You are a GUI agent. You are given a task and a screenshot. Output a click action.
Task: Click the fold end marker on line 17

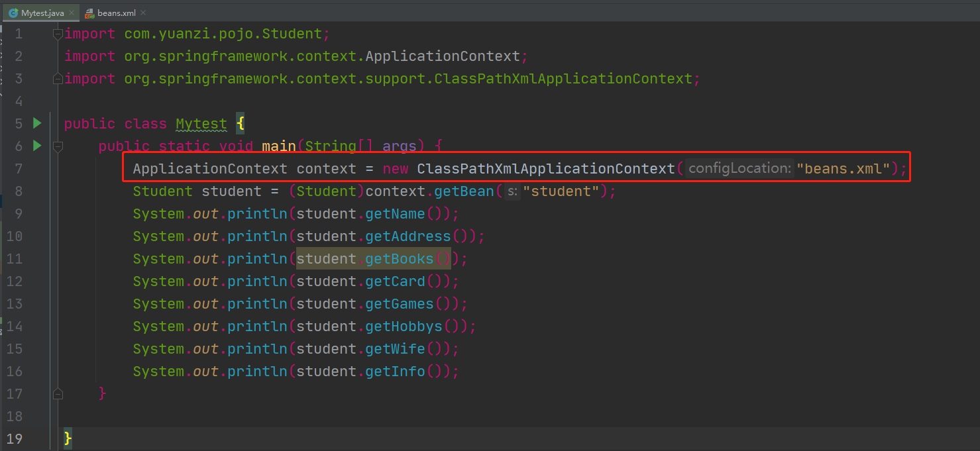pos(58,394)
